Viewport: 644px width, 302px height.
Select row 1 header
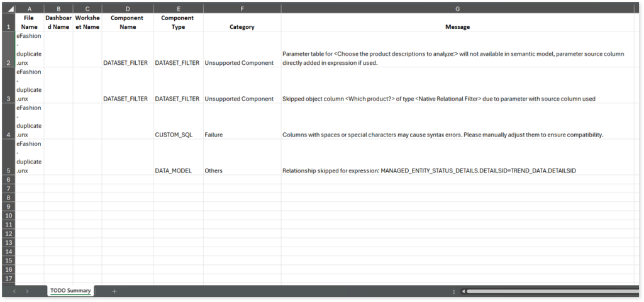(8, 27)
